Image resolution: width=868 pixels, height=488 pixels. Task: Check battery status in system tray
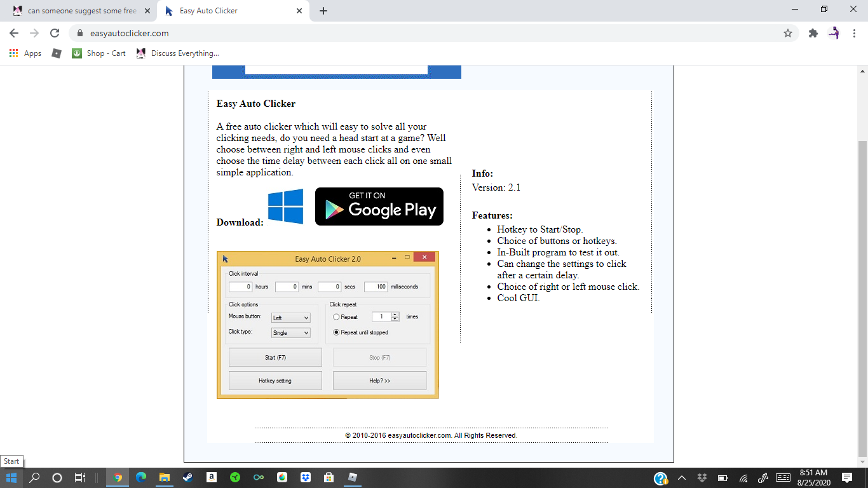[722, 478]
